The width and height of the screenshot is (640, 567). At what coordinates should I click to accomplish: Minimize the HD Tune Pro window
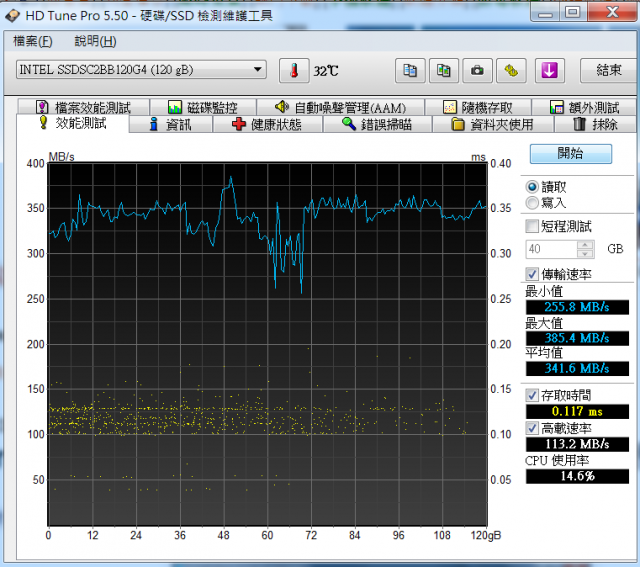[545, 12]
